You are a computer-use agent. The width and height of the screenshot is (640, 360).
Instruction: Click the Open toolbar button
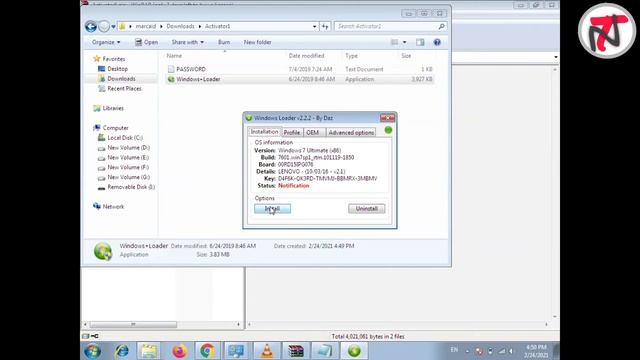point(147,42)
